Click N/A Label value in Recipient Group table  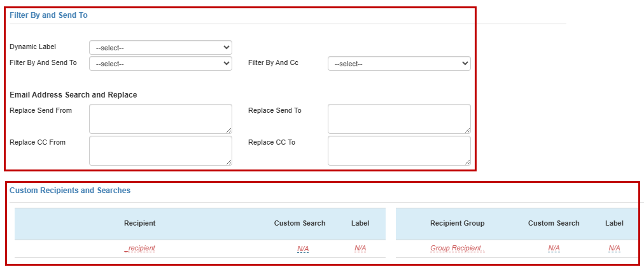(614, 249)
